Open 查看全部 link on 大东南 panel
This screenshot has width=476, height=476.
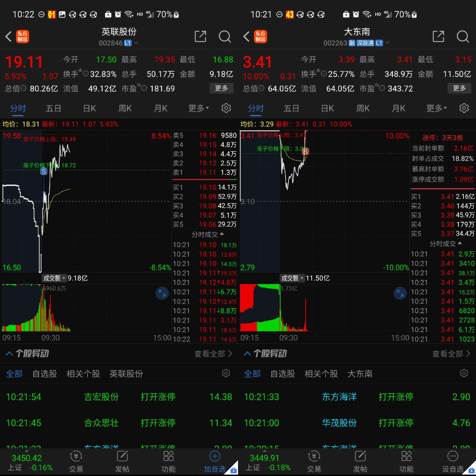click(451, 354)
